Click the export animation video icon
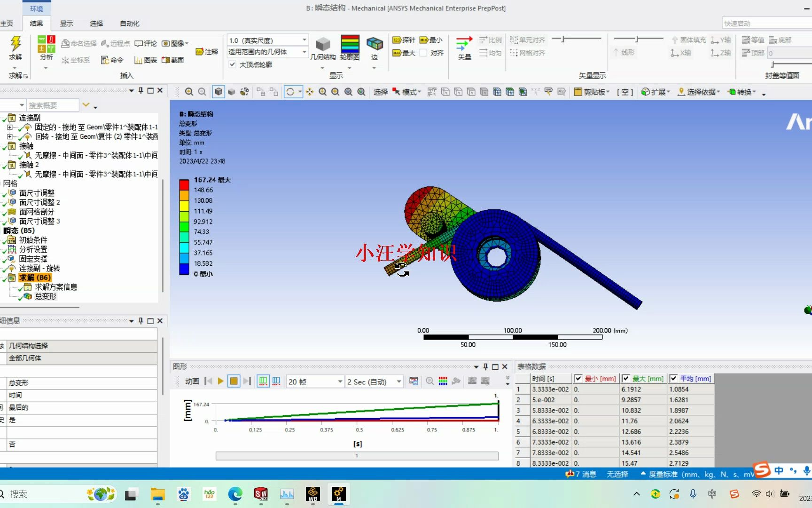The image size is (812, 508). click(414, 381)
